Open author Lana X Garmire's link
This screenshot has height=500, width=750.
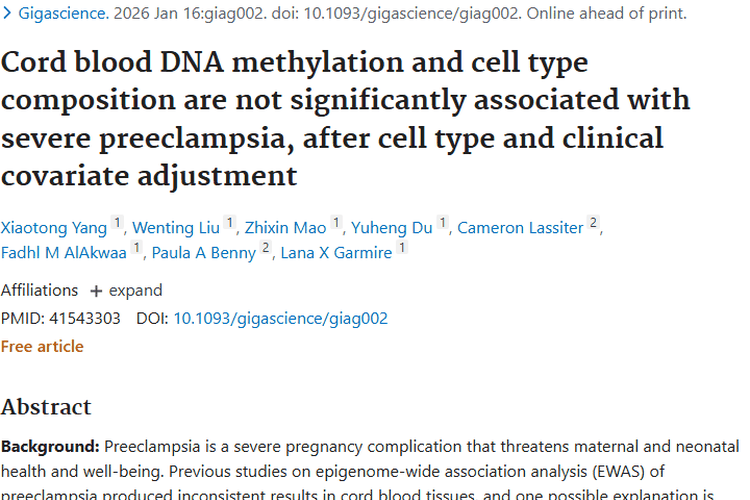coord(336,253)
